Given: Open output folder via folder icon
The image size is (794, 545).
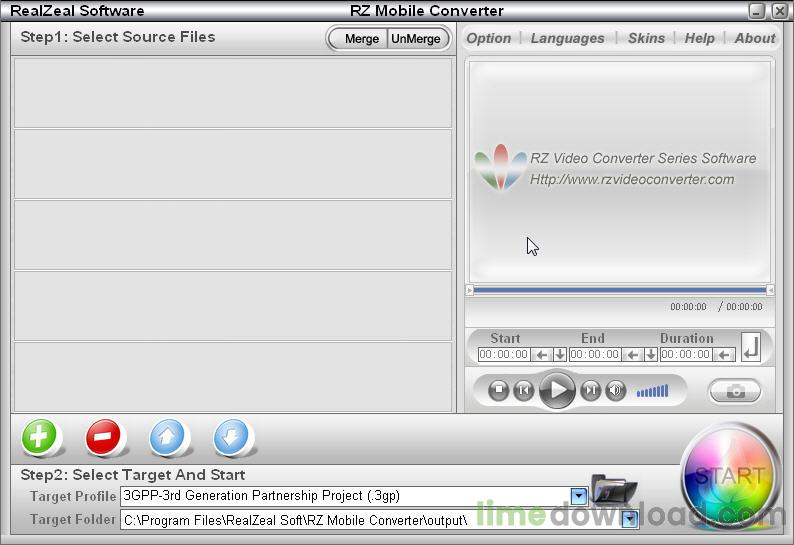Looking at the screenshot, I should [614, 489].
